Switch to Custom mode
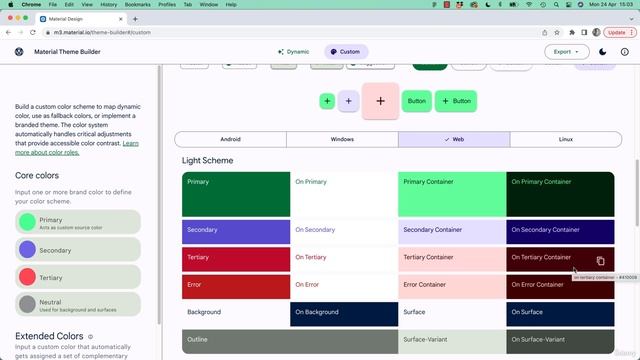 (x=346, y=52)
